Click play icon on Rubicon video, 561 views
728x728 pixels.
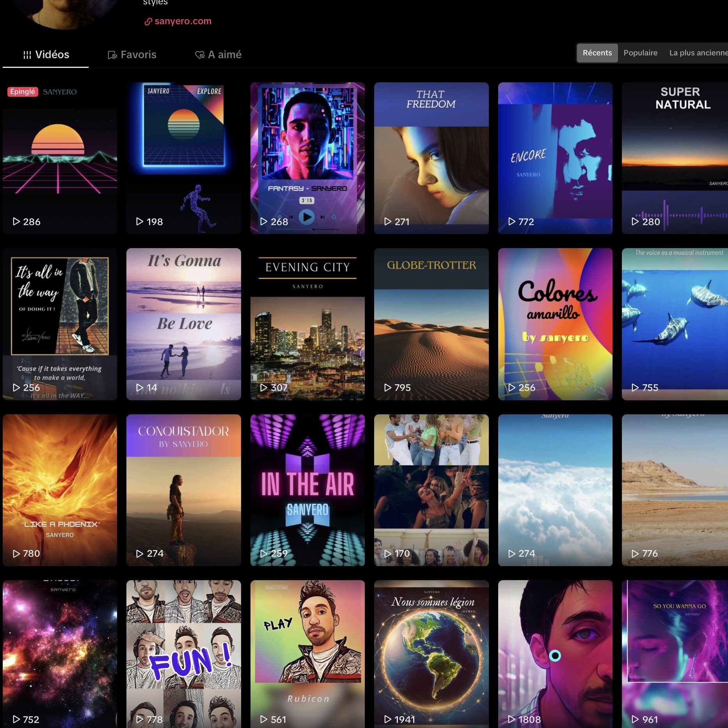(264, 719)
